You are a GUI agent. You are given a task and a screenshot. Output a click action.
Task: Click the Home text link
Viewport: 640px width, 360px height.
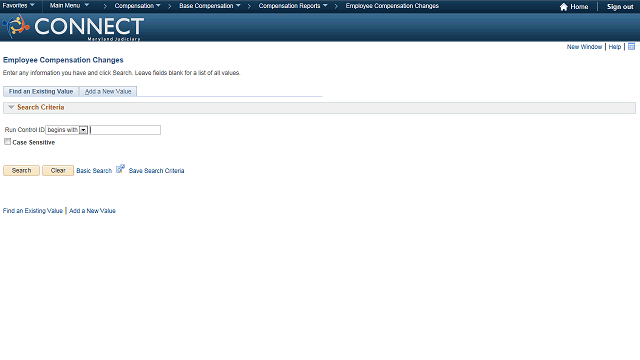pos(579,7)
